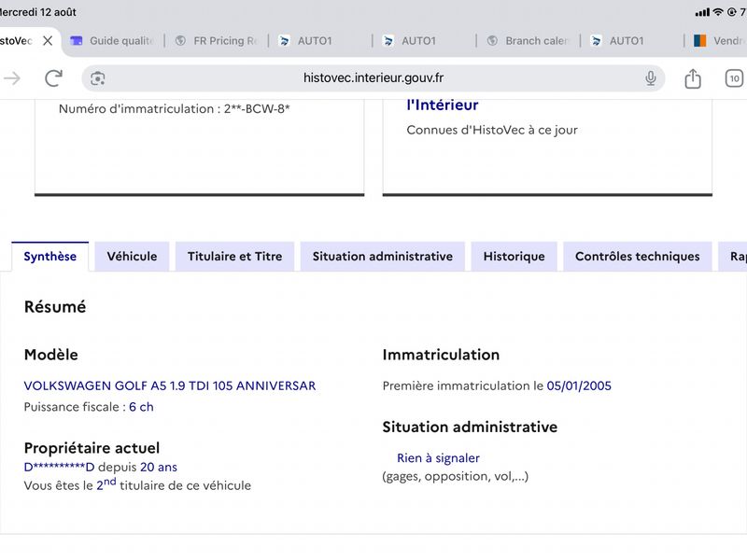Image resolution: width=747 pixels, height=560 pixels.
Task: Click the Connues d'HistoVec à ce jour text
Action: (492, 130)
